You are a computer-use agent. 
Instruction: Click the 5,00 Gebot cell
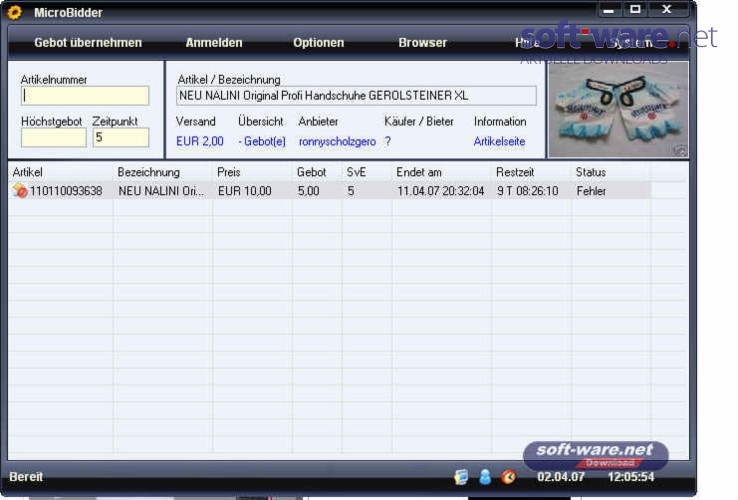tap(308, 191)
